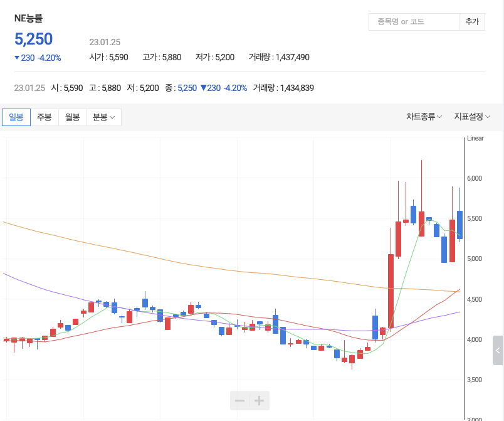Click the 시가: 5,590 opening price
504x421 pixels.
pyautogui.click(x=108, y=57)
